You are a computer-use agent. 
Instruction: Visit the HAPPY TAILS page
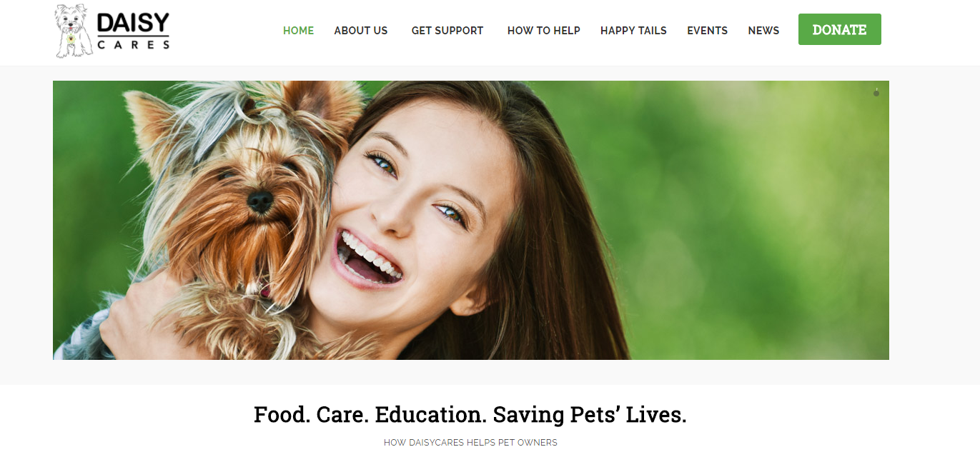tap(633, 31)
